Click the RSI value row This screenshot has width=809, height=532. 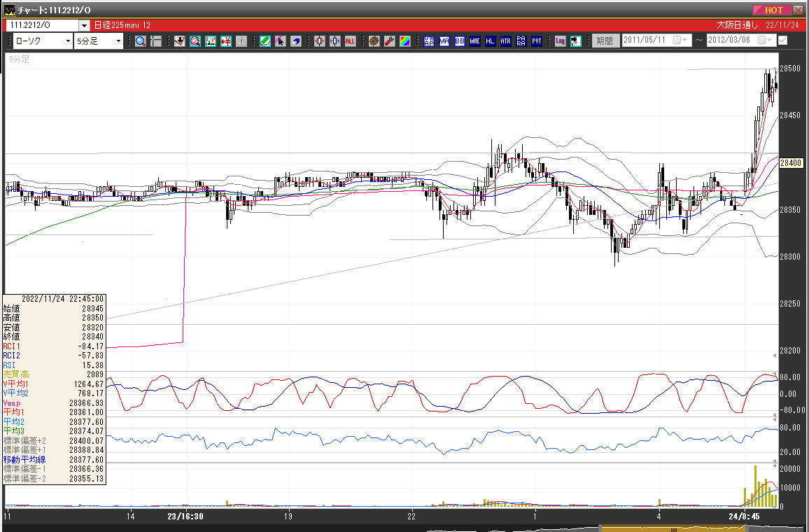[54, 365]
